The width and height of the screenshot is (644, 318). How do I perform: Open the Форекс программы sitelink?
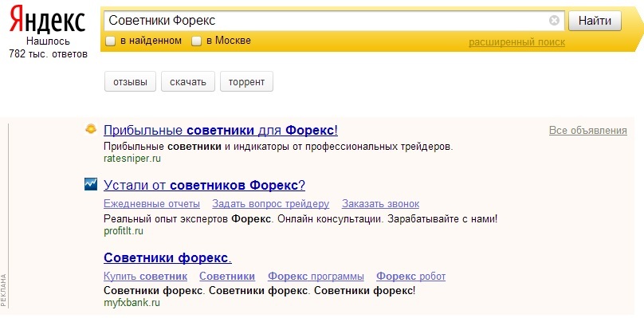coord(316,277)
